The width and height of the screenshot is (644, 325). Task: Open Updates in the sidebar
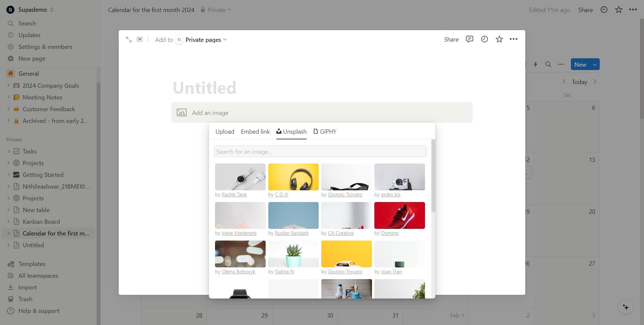pos(29,35)
